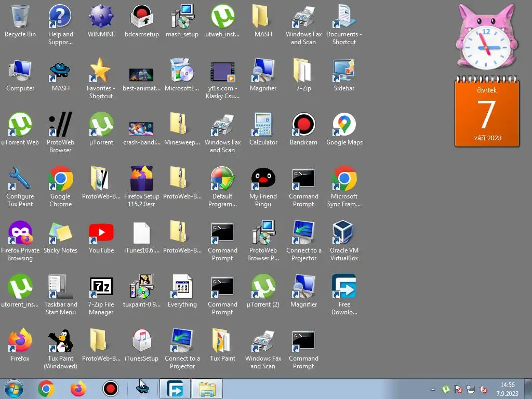532x399 pixels.
Task: Click the mash_setup installer icon
Action: coord(182,16)
